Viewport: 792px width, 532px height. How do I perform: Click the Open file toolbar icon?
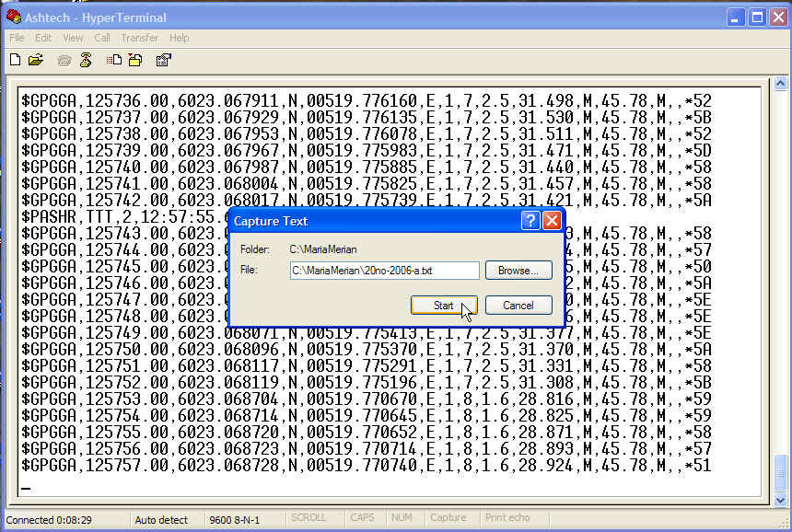36,60
